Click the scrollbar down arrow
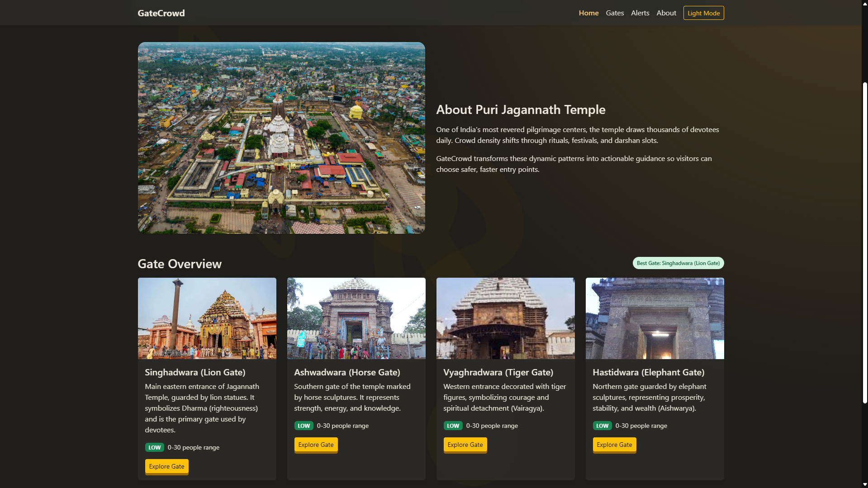 [x=865, y=484]
